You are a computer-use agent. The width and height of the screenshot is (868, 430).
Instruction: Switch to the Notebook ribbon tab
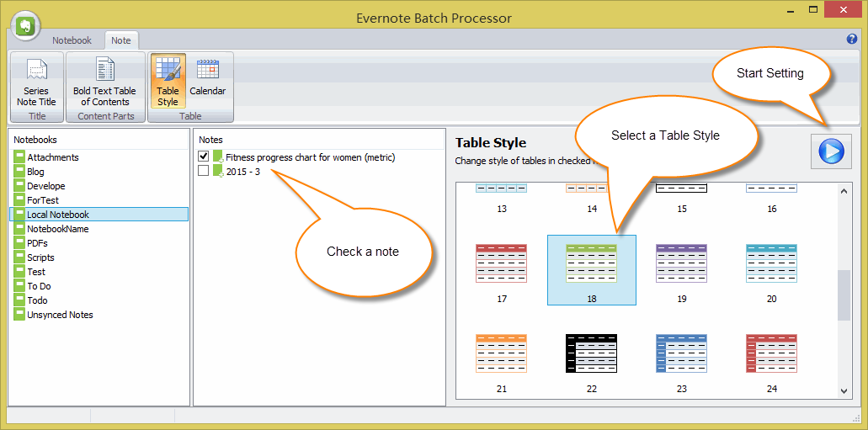click(x=72, y=40)
